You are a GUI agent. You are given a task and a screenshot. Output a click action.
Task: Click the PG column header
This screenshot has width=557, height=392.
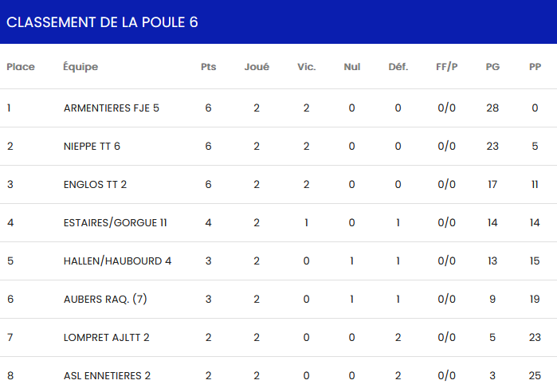click(x=492, y=67)
